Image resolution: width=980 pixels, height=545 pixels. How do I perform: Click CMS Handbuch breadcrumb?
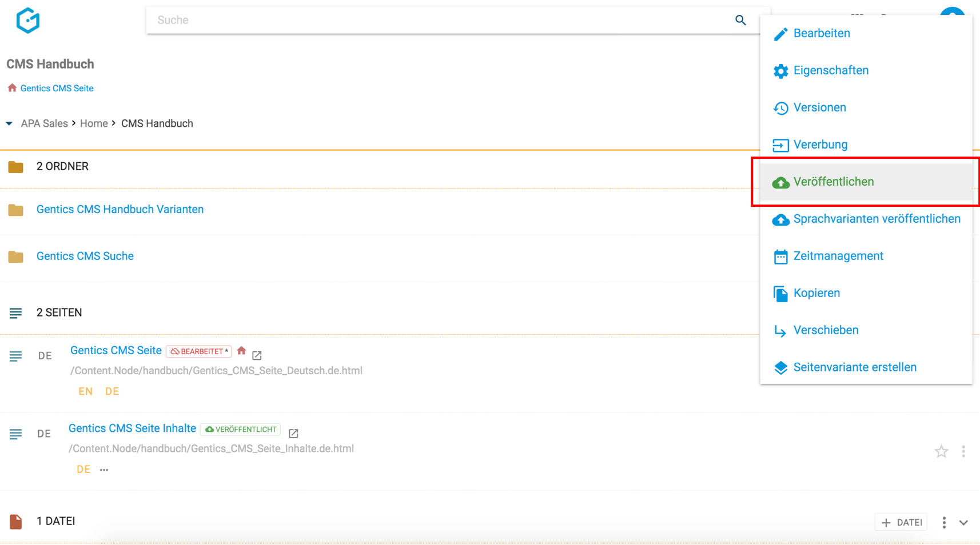coord(157,123)
